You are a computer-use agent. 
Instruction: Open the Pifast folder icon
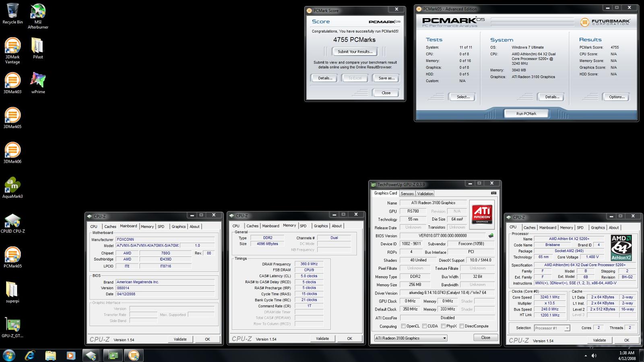point(38,48)
